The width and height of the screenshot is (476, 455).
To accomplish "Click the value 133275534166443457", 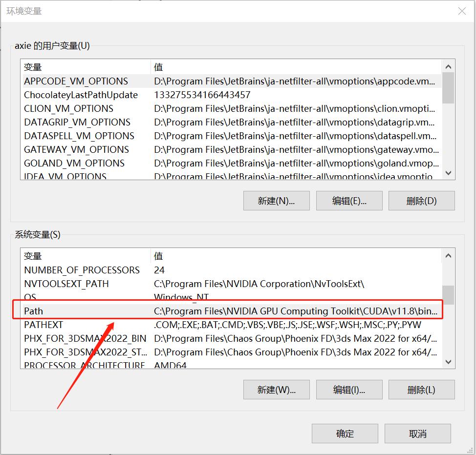I will coord(202,95).
